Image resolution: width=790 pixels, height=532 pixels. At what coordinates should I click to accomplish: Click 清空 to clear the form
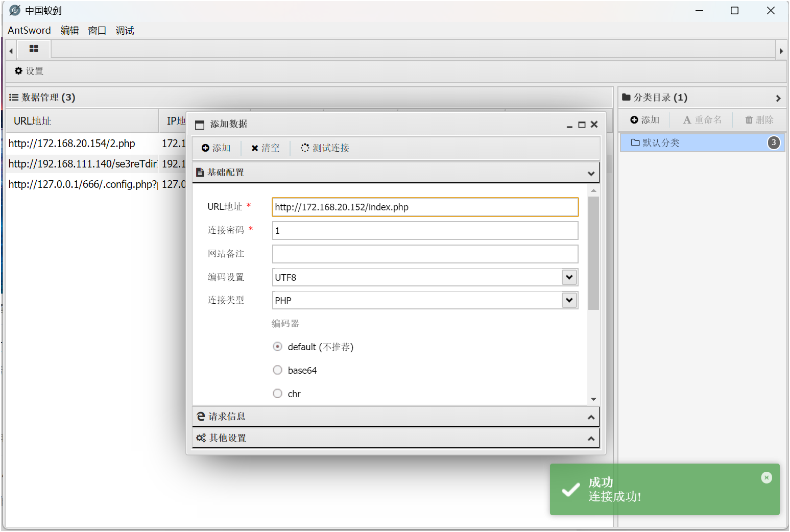click(x=265, y=148)
